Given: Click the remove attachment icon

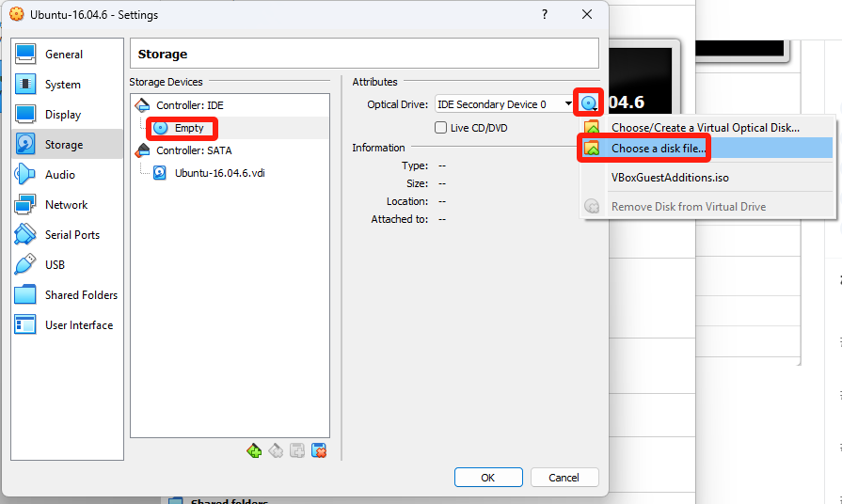Looking at the screenshot, I should (x=319, y=450).
